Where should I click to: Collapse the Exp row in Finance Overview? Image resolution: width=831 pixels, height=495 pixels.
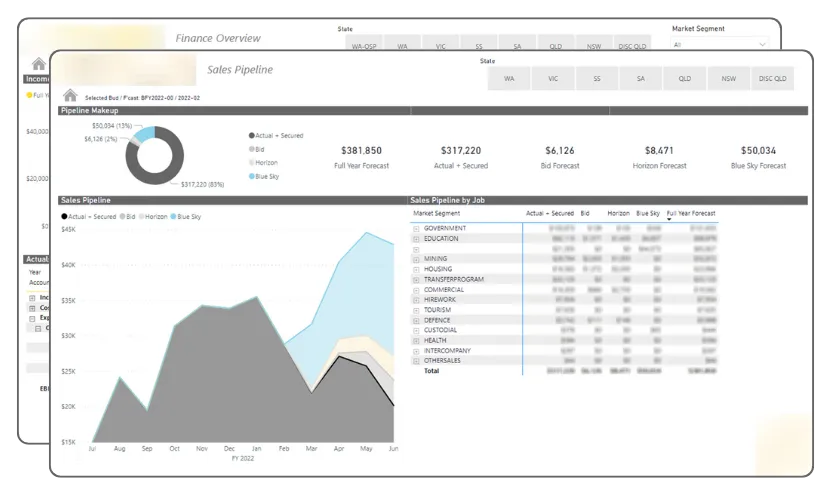[32, 318]
